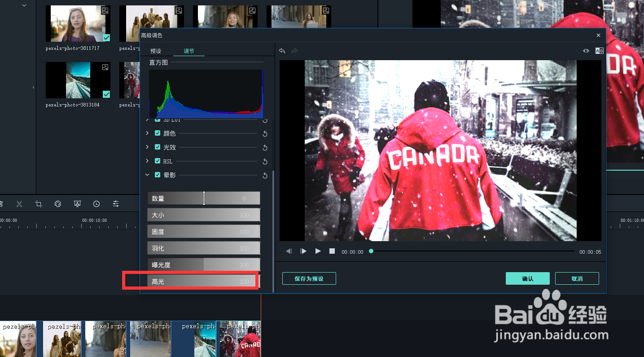
Task: Confirm with the 确认 button
Action: pos(528,278)
